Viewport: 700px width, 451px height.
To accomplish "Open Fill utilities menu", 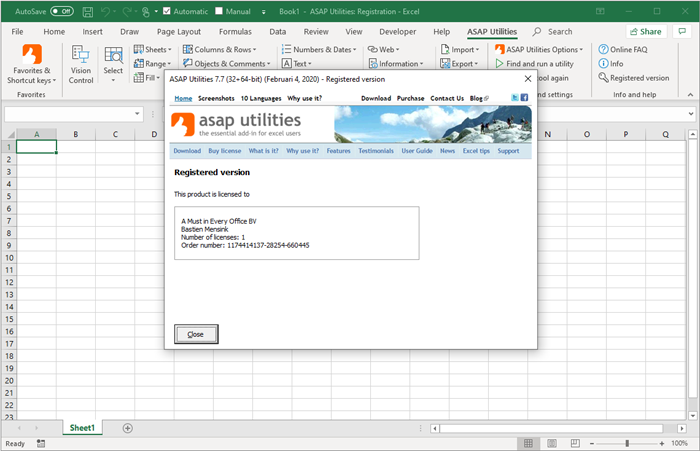I will click(x=147, y=78).
